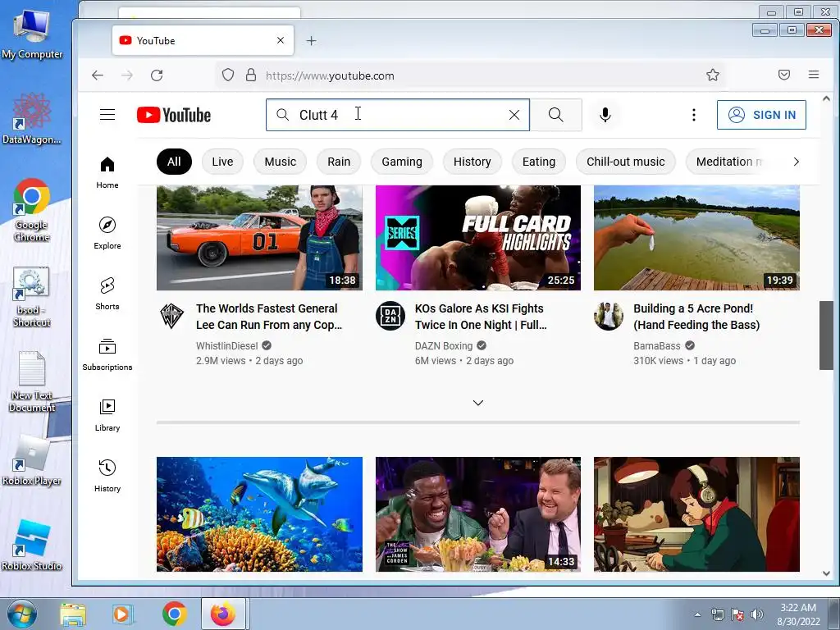Click the taskbar volume speaker icon
Image resolution: width=840 pixels, height=630 pixels.
click(757, 614)
